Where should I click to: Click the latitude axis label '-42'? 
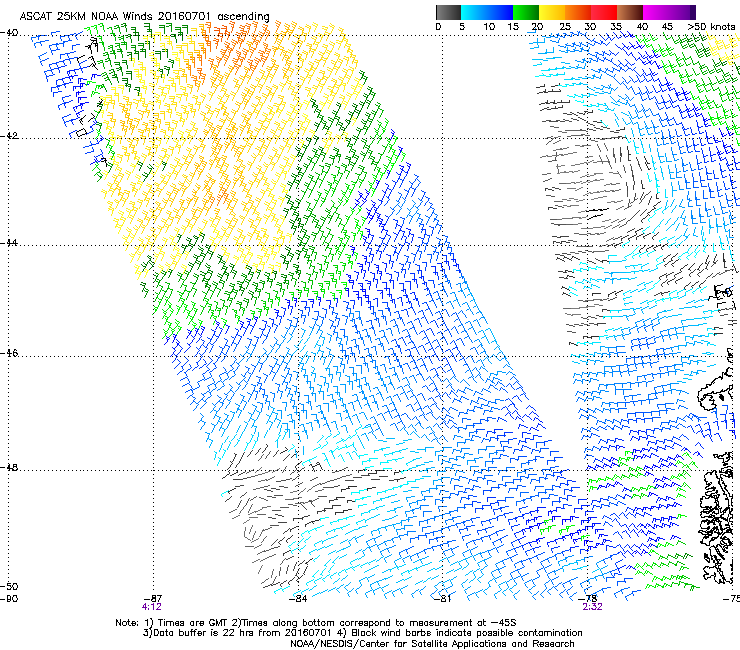[9, 136]
